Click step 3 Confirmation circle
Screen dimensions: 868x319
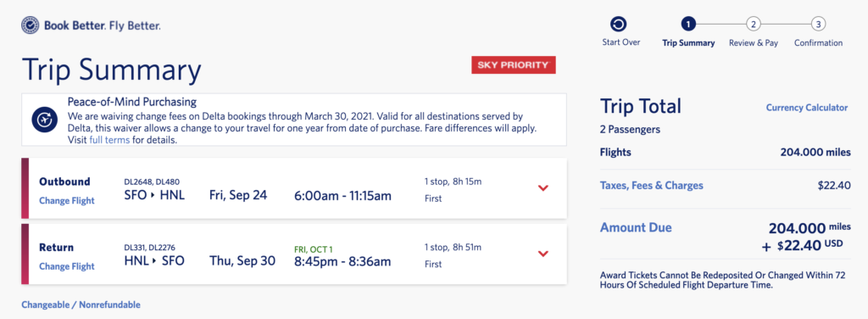(x=818, y=25)
